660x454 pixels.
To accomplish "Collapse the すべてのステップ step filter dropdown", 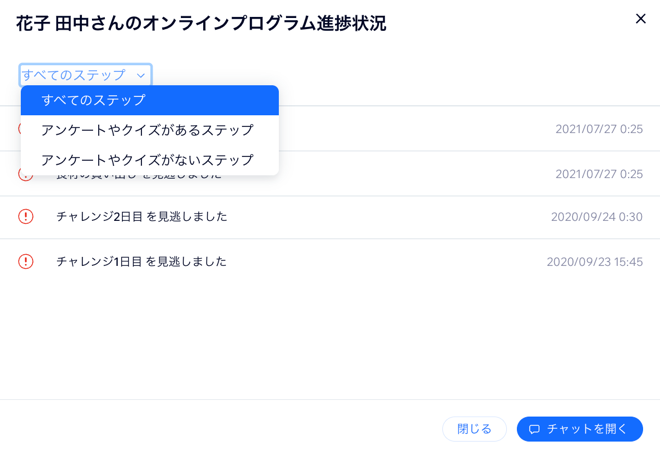I will tap(85, 75).
